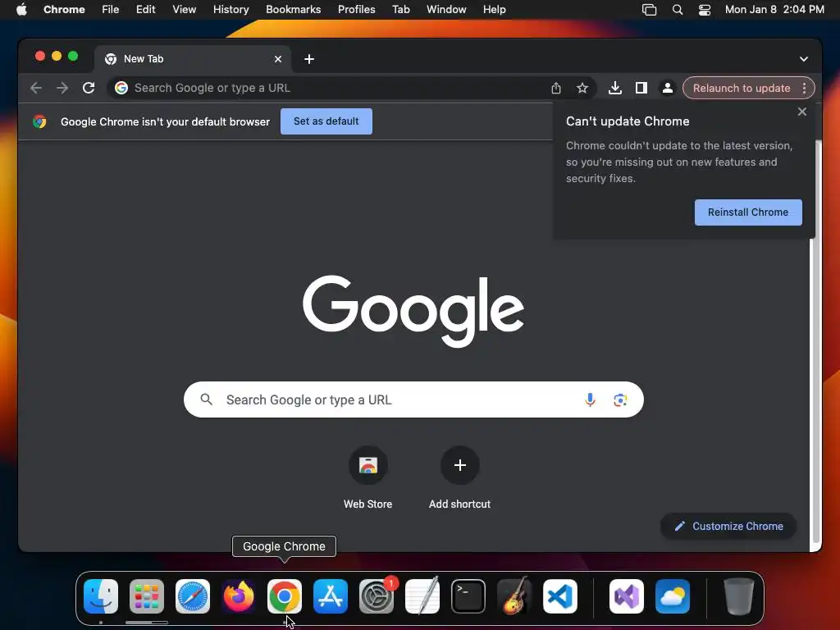This screenshot has width=840, height=630.
Task: Open TextEdit from the Dock
Action: 422,596
